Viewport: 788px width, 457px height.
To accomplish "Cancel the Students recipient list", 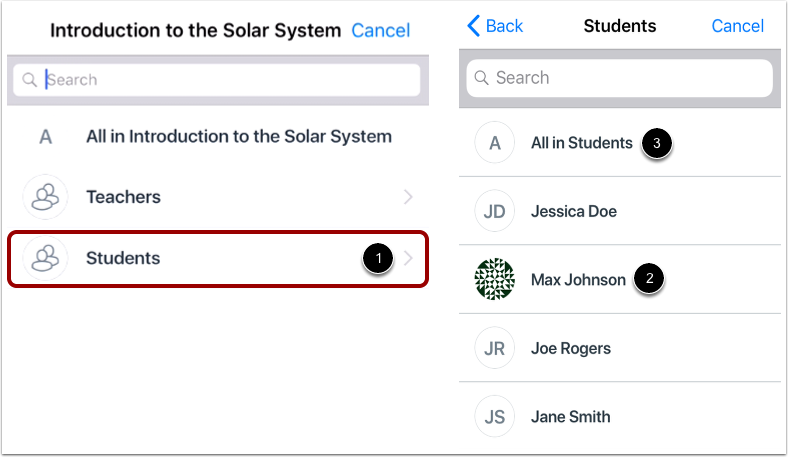I will click(x=737, y=26).
